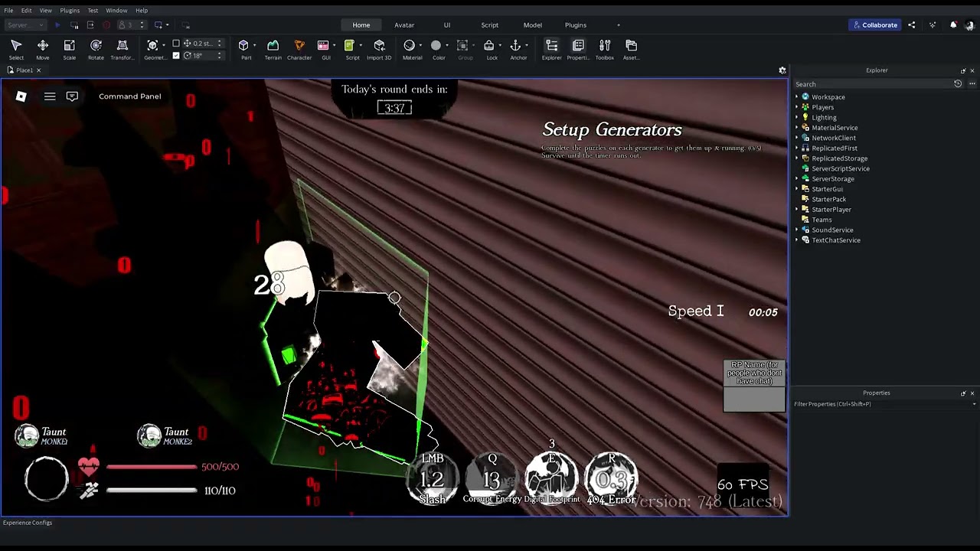Click the Explorer search history icon
Viewport: 980px width, 551px height.
pos(958,84)
